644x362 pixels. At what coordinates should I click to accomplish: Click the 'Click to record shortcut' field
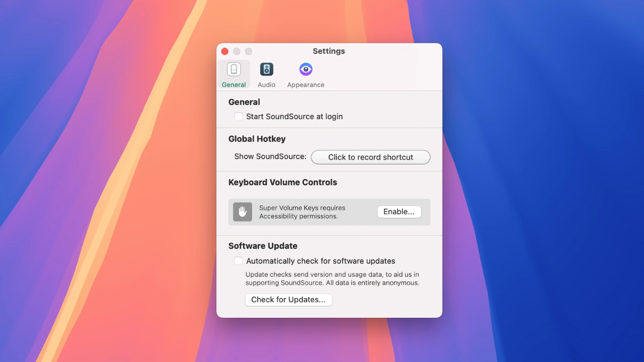(371, 157)
